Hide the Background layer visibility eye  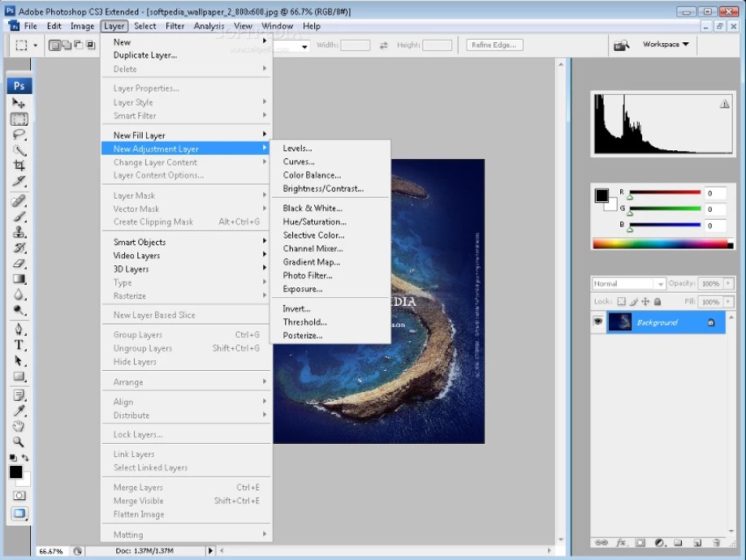597,321
